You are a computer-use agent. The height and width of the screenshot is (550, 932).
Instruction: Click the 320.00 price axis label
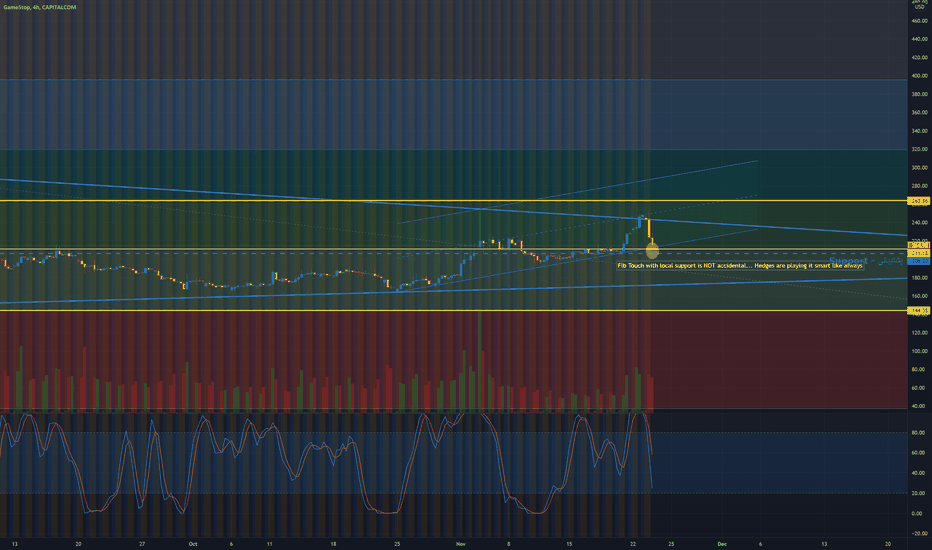pyautogui.click(x=919, y=149)
